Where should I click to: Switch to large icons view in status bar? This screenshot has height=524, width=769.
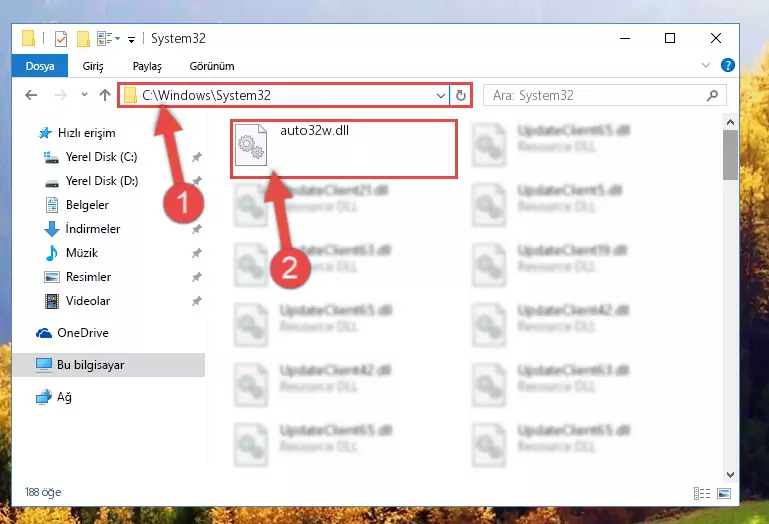(724, 493)
